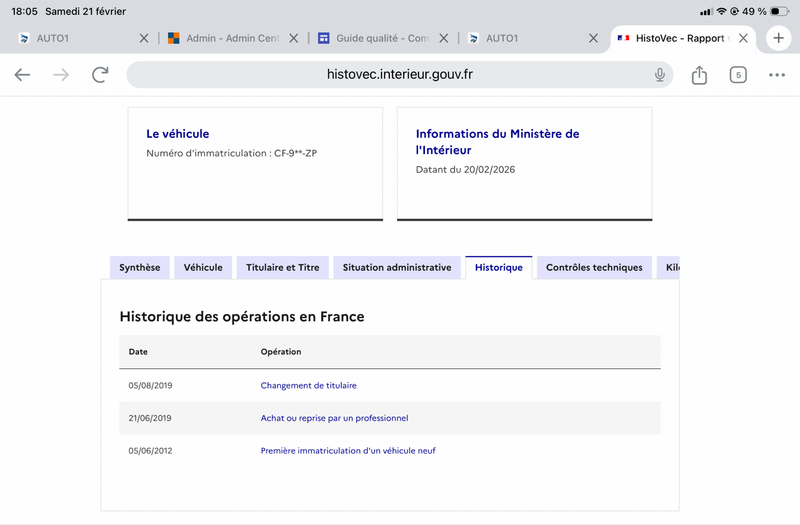Tap the reload page icon
Screen dimensions: 800x525
point(100,75)
